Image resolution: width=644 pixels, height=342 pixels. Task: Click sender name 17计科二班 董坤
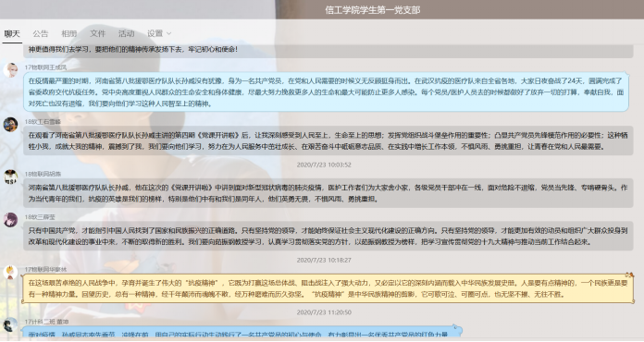[46, 322]
